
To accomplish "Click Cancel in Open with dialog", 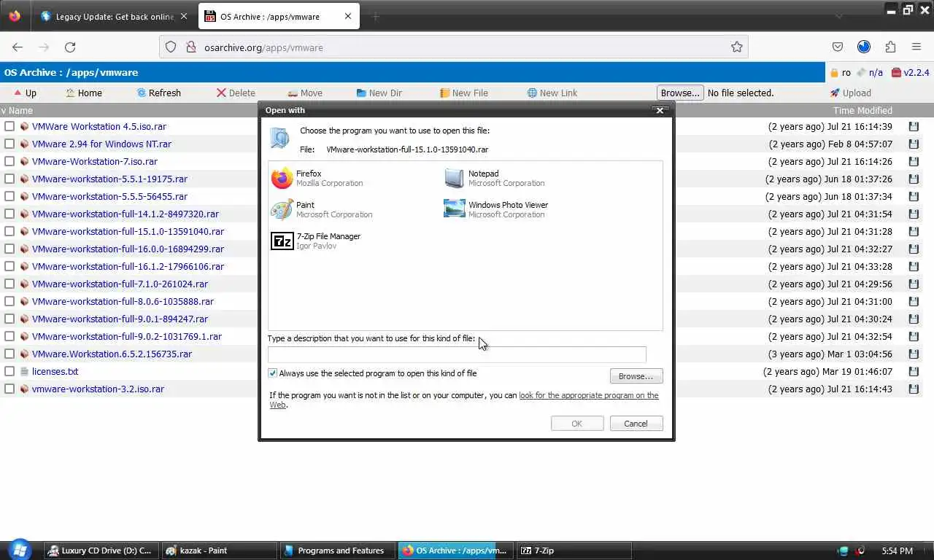I will point(636,424).
